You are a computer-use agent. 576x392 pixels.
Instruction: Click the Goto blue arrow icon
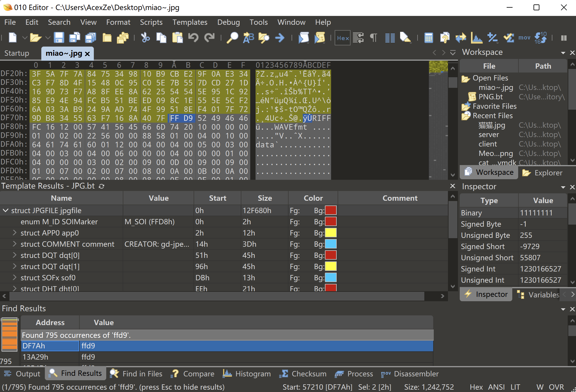pos(280,38)
